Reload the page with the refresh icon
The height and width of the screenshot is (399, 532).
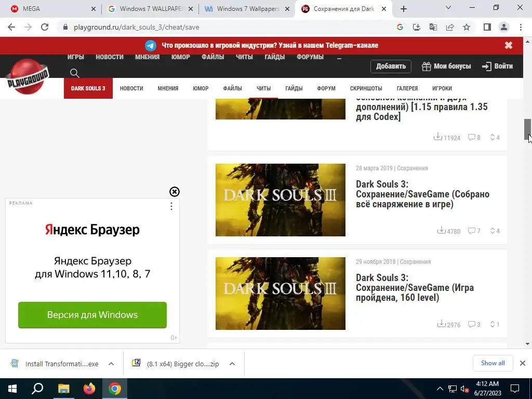[x=45, y=27]
